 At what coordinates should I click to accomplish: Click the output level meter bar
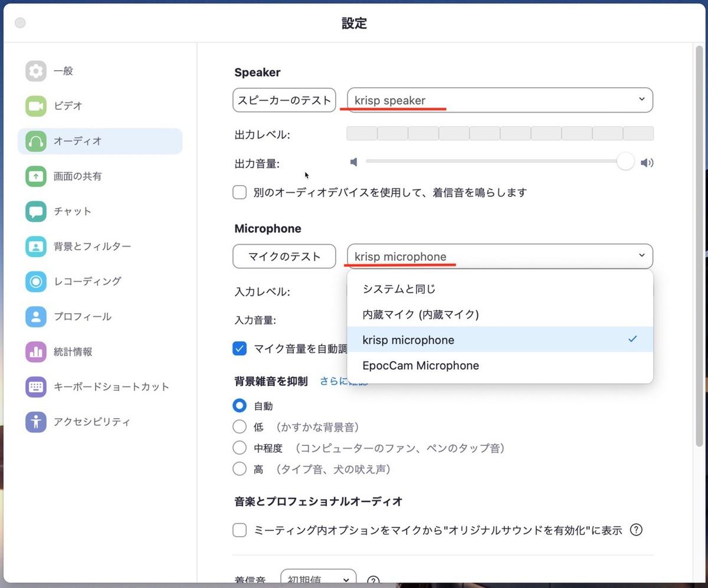click(500, 133)
